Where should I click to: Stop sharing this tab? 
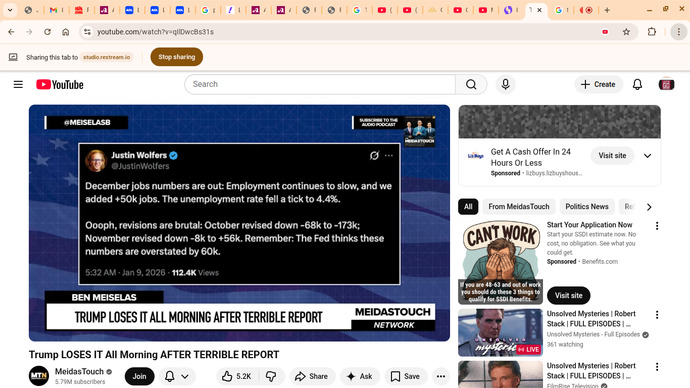[176, 57]
